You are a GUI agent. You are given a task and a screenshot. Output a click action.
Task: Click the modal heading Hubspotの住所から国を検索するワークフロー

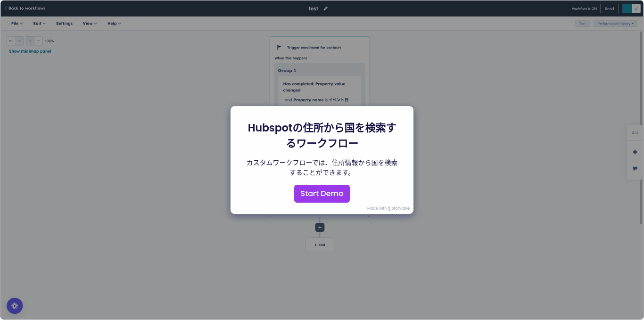coord(322,135)
